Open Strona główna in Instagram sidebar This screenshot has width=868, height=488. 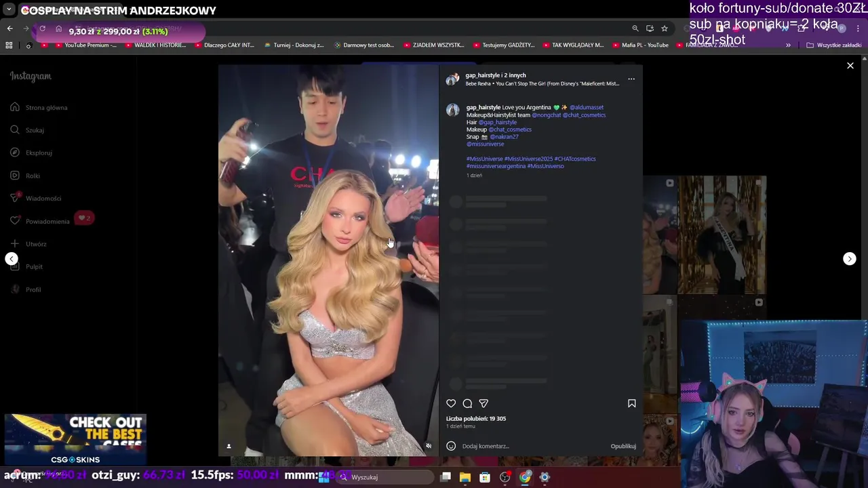tap(39, 107)
